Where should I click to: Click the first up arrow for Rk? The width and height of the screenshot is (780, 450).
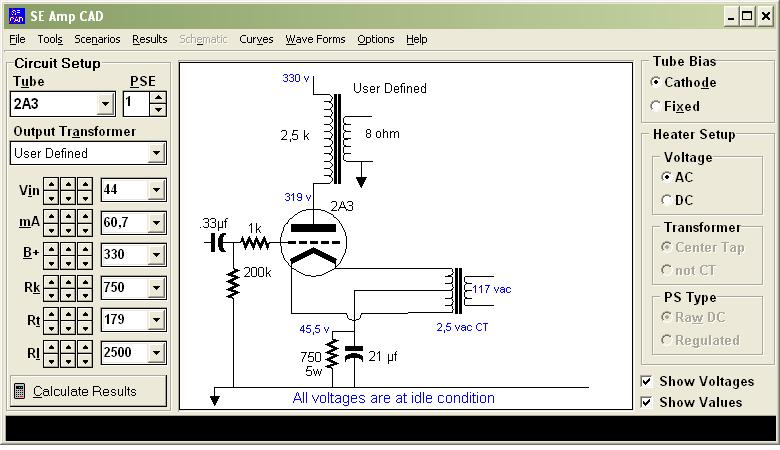click(52, 282)
